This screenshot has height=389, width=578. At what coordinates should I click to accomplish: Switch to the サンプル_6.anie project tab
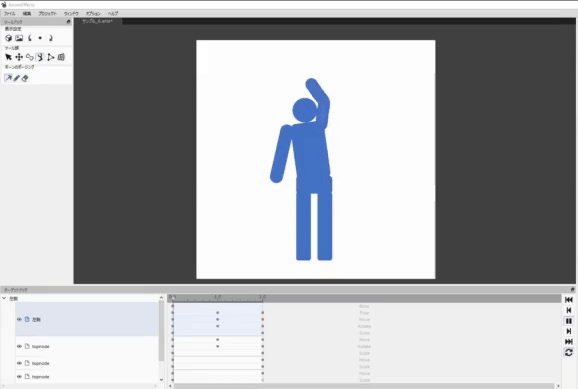97,21
